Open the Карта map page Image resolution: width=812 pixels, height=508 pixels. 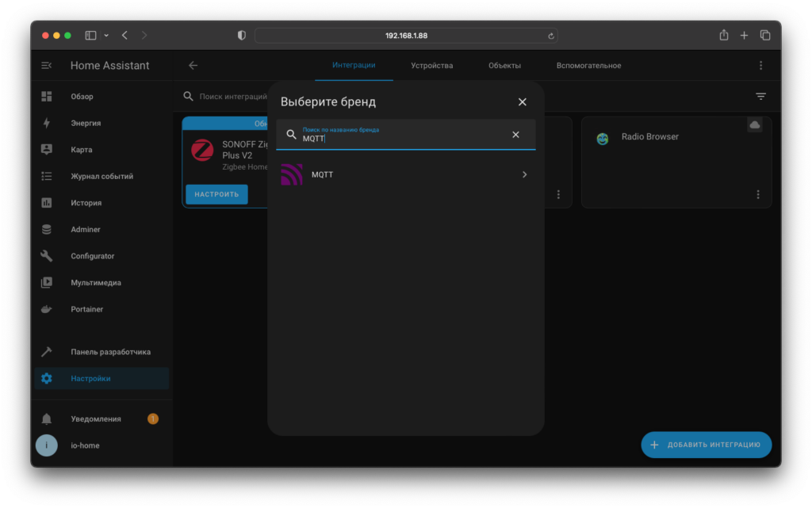point(102,150)
